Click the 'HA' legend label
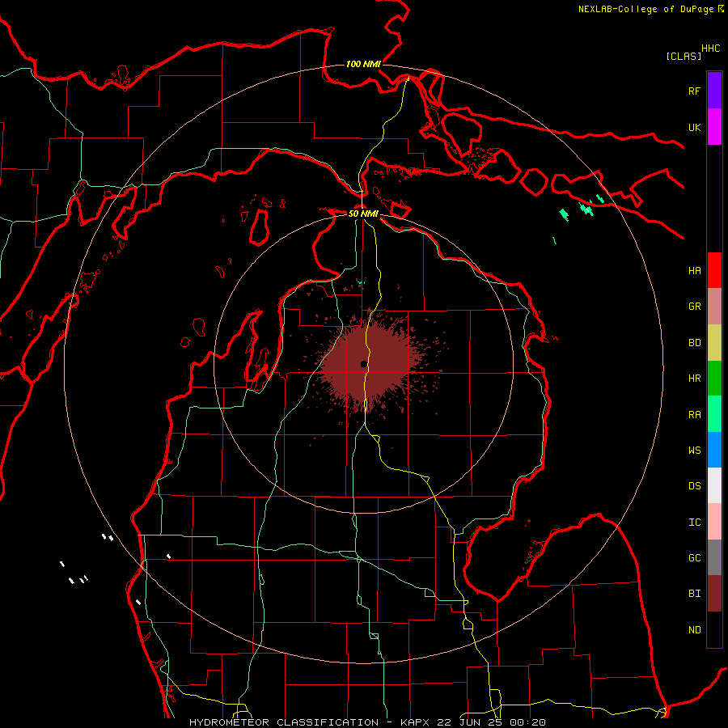 coord(694,271)
